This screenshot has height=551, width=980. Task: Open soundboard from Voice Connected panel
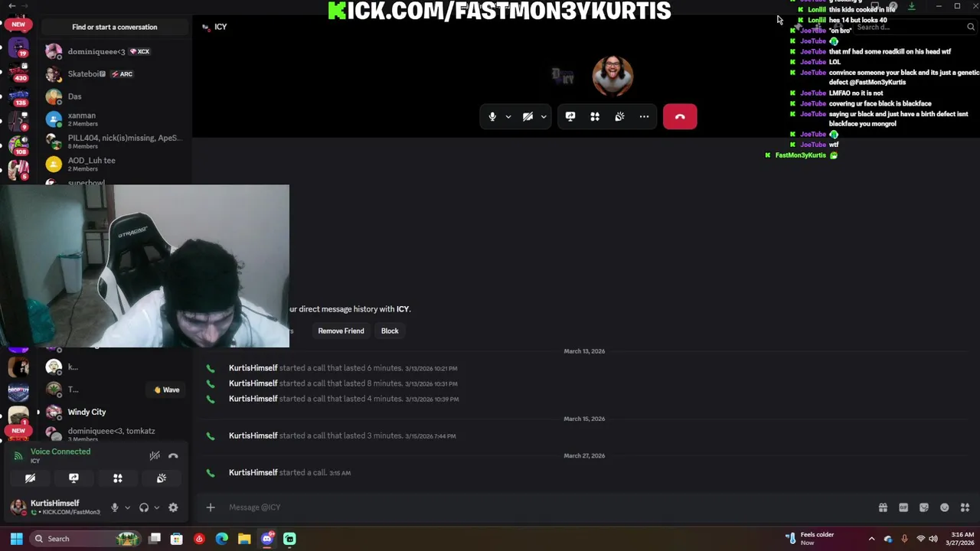pos(162,478)
